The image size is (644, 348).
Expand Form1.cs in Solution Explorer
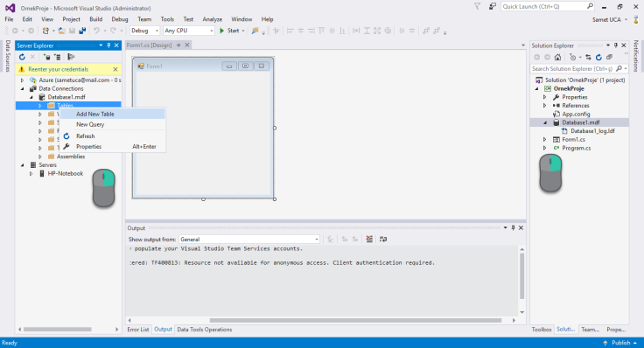[545, 140]
